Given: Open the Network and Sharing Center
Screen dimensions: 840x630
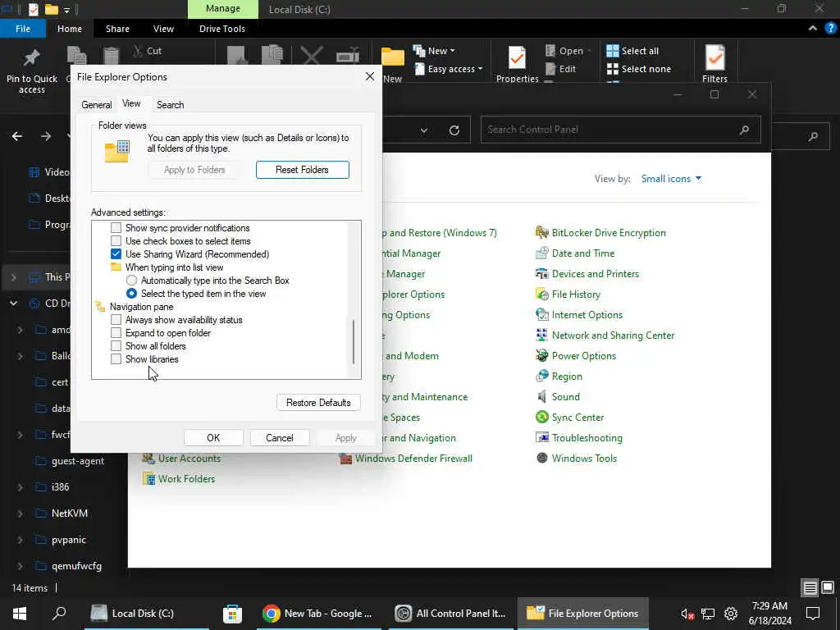Looking at the screenshot, I should click(x=605, y=336).
